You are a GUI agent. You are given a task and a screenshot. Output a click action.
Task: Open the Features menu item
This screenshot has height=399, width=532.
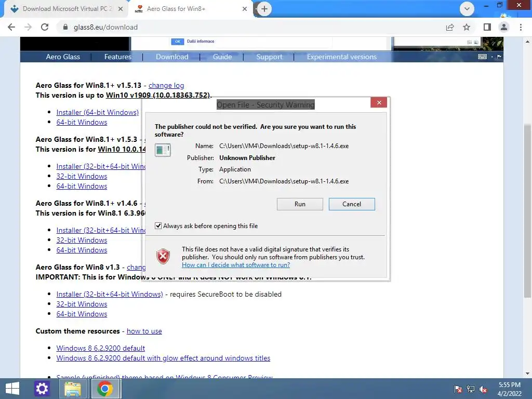[117, 57]
